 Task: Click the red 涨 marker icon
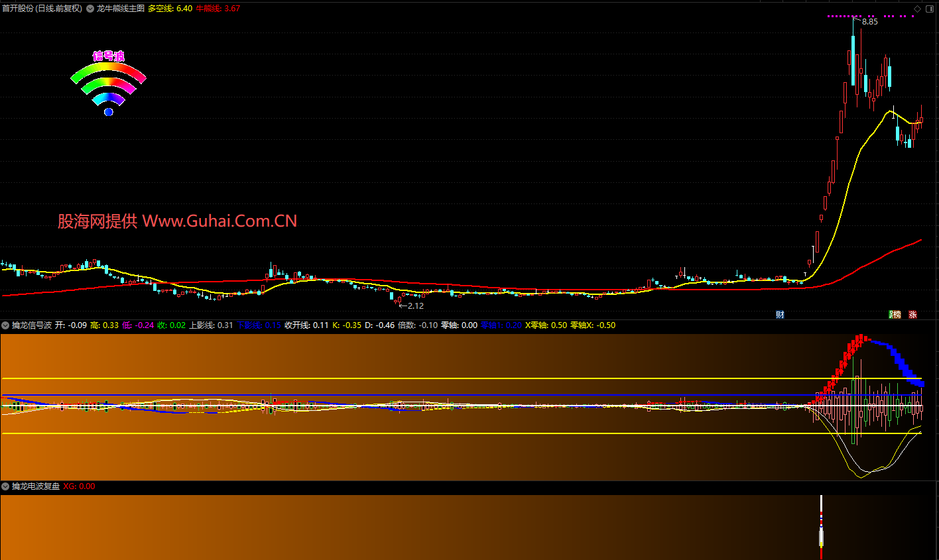click(912, 315)
